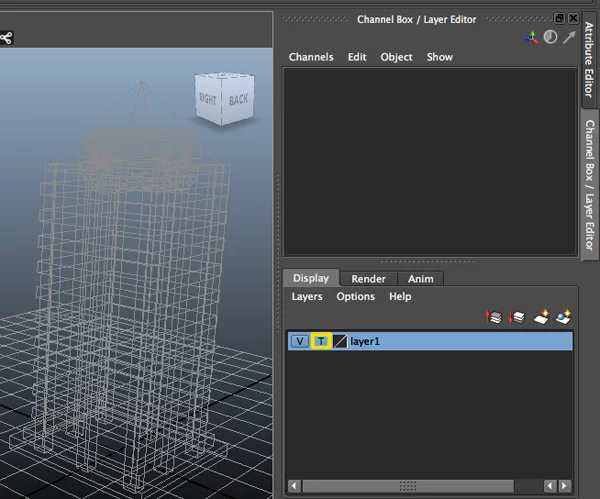Open the Object menu in Channel Box
This screenshot has width=600, height=499.
396,57
